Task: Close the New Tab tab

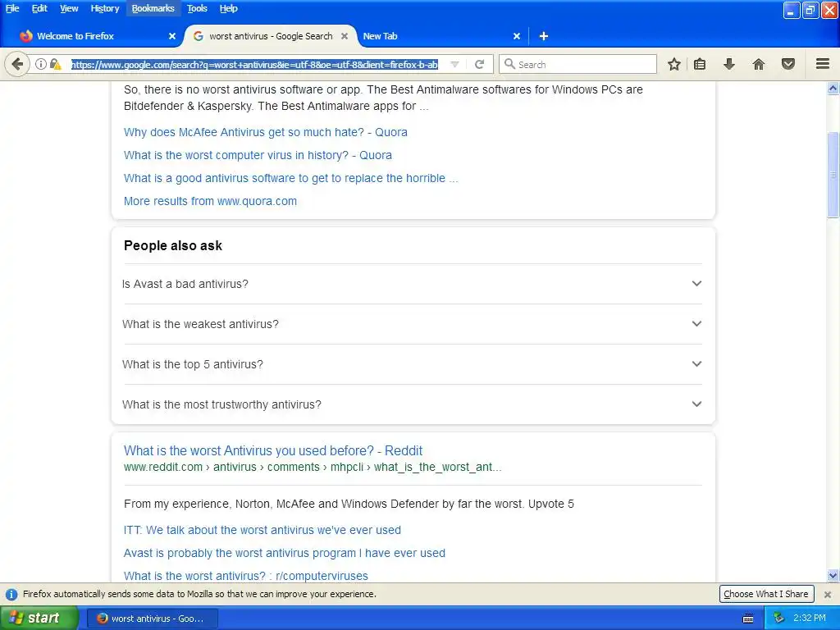Action: (x=517, y=36)
